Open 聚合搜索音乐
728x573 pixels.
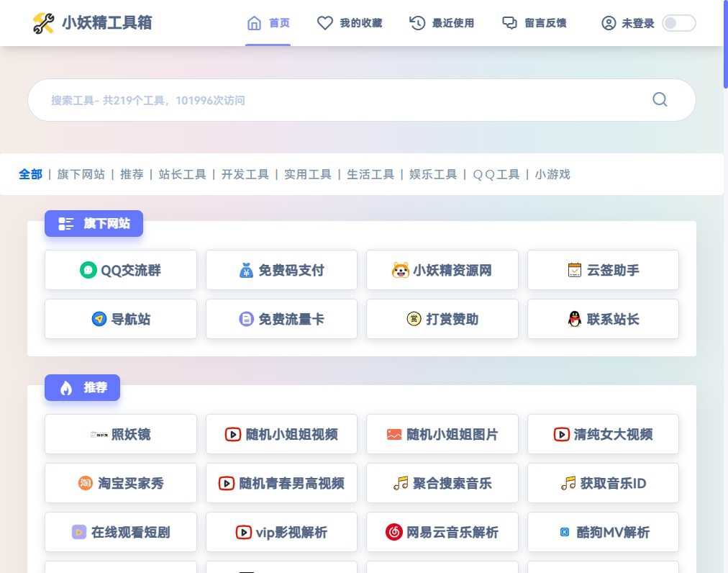click(442, 483)
